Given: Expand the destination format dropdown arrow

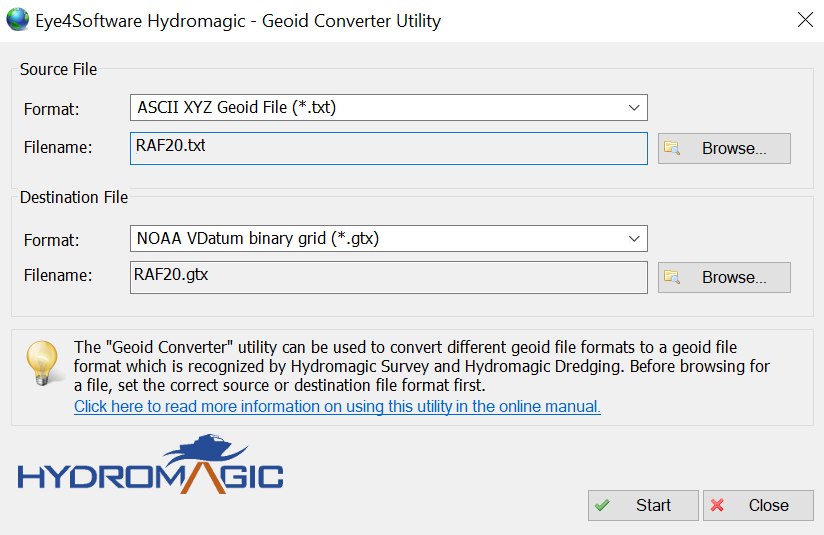Looking at the screenshot, I should [x=634, y=239].
